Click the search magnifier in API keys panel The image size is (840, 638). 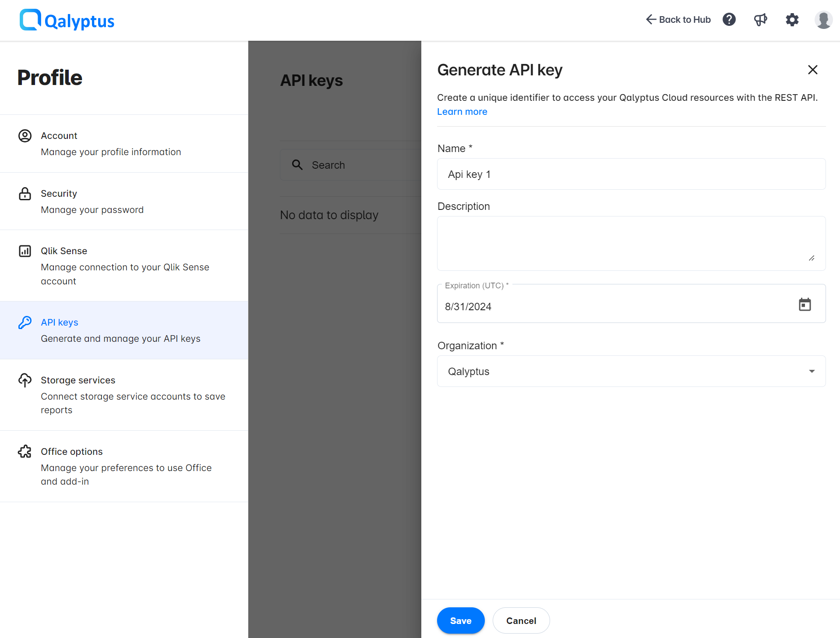[297, 165]
